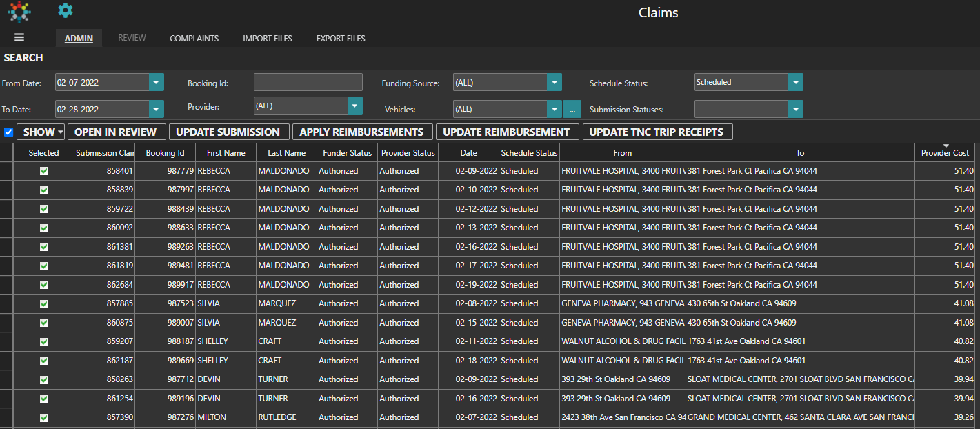980x429 pixels.
Task: Toggle the select-all checkbox beside SHOW
Action: click(x=9, y=132)
